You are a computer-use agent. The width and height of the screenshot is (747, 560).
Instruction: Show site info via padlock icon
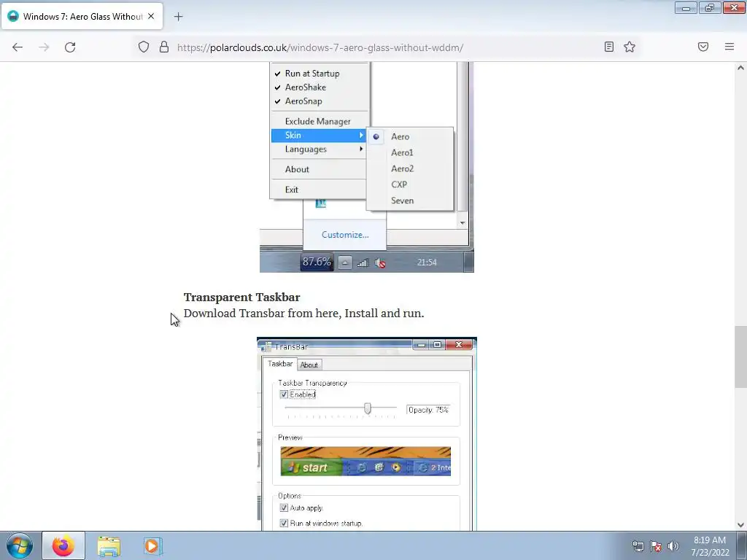point(164,47)
